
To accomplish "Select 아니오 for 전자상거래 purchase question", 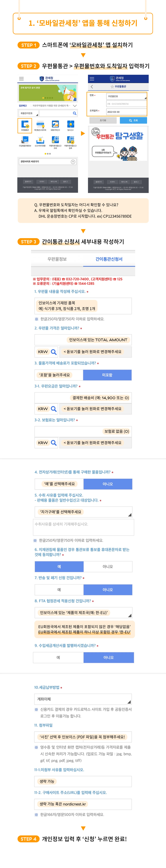I will pyautogui.click(x=108, y=484).
